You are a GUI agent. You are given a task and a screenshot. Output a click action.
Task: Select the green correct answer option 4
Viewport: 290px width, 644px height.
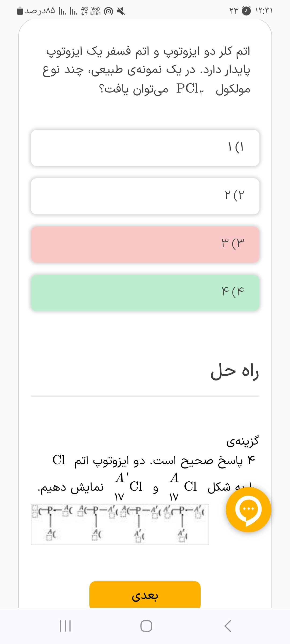[145, 293]
